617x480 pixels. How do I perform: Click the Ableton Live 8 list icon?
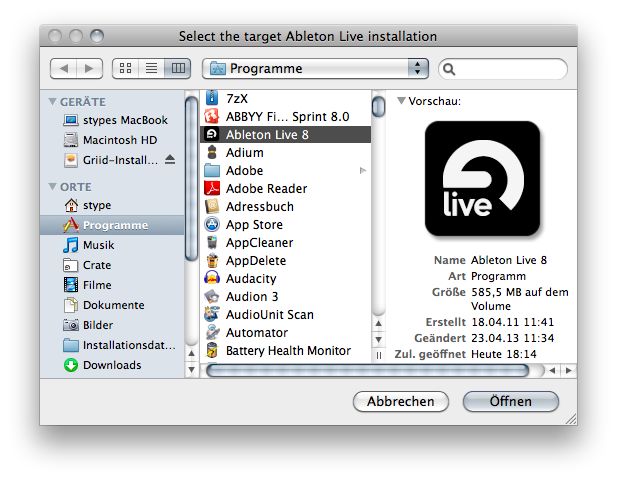(212, 134)
